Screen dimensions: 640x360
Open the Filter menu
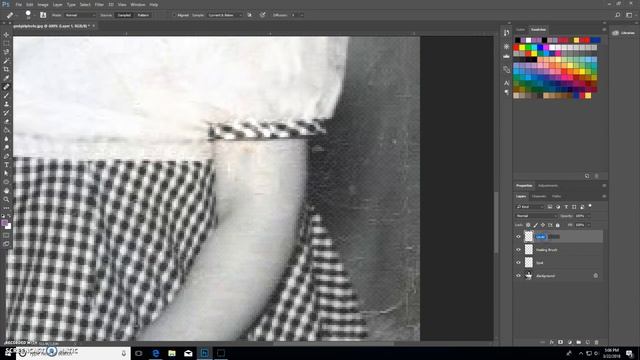point(99,4)
